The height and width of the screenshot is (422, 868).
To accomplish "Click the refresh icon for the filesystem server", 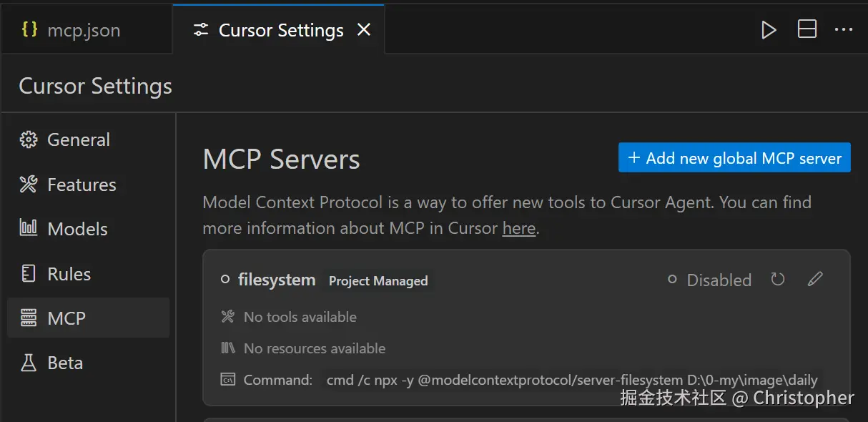I will [778, 280].
